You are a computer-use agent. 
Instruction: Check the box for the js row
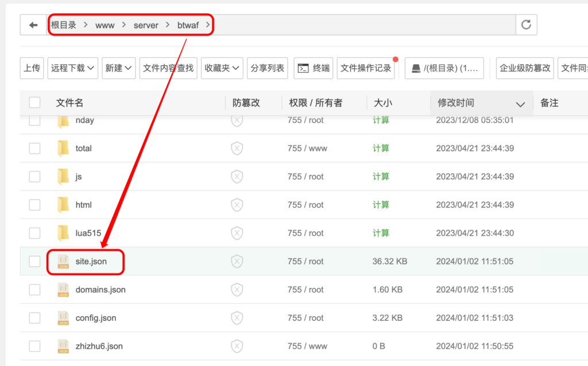(34, 177)
